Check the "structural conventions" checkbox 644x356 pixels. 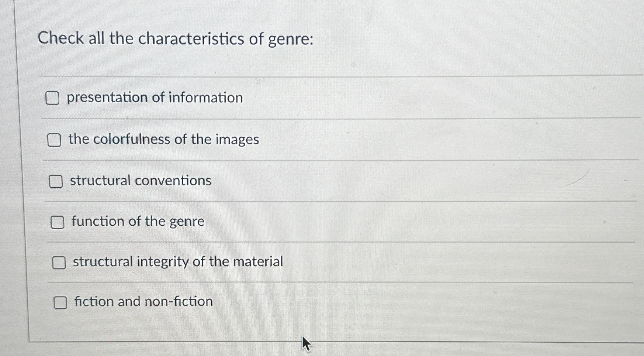pyautogui.click(x=56, y=181)
